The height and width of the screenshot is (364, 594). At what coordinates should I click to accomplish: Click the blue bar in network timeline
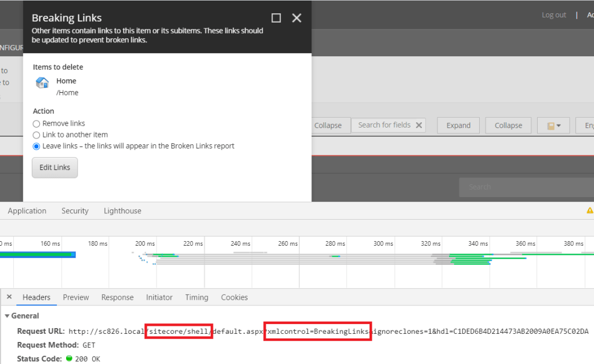point(38,254)
